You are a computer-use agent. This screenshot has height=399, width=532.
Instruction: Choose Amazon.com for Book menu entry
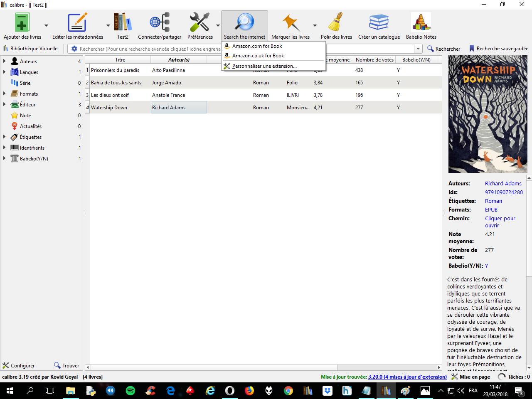click(273, 46)
